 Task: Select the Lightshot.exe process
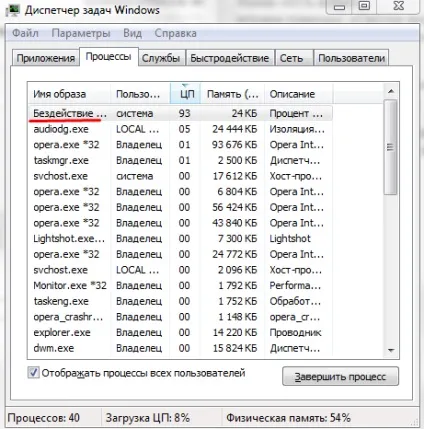click(x=180, y=239)
